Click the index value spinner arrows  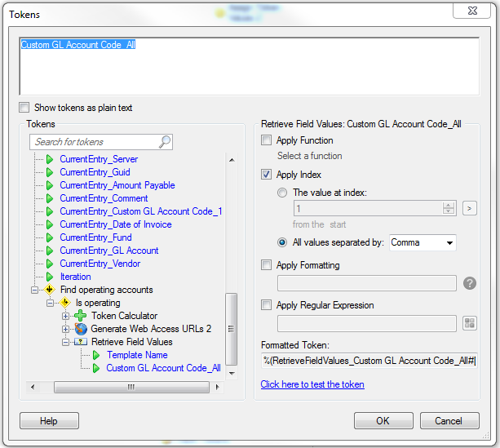(x=449, y=208)
